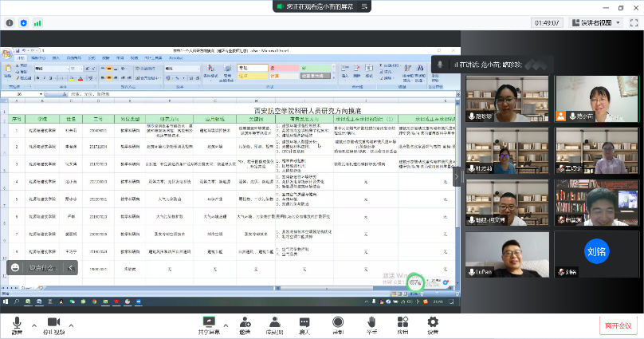View network signal strength indicator
The image size is (644, 339).
tap(37, 22)
